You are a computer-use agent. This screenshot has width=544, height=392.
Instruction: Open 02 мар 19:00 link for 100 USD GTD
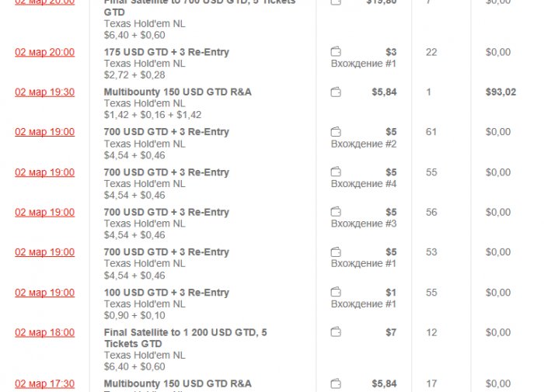44,293
